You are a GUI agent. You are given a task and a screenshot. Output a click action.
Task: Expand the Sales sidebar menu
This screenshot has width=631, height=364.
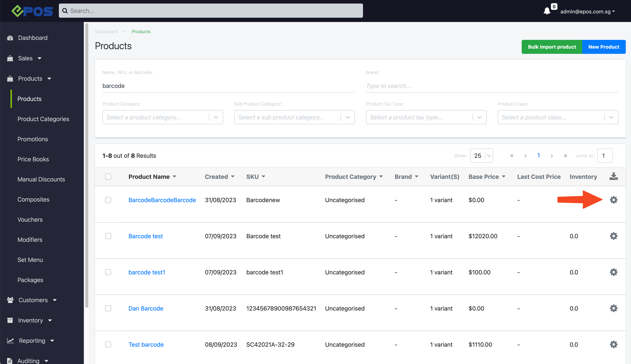(29, 58)
